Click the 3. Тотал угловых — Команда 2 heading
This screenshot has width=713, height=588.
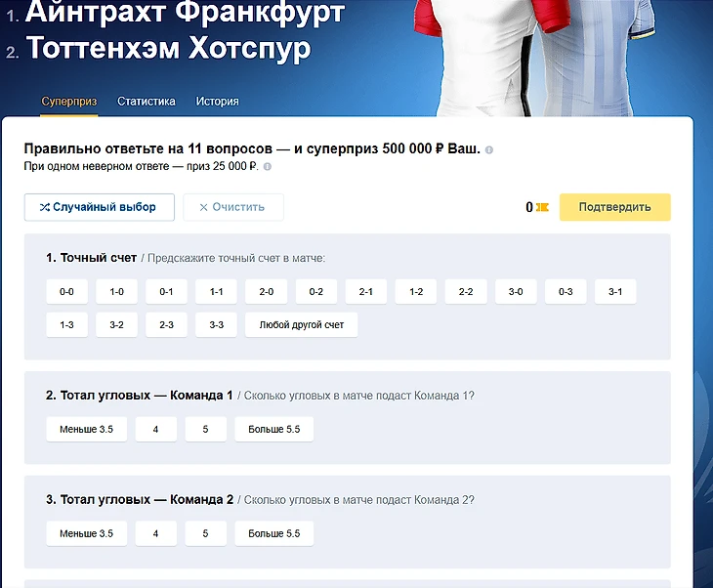tap(140, 499)
